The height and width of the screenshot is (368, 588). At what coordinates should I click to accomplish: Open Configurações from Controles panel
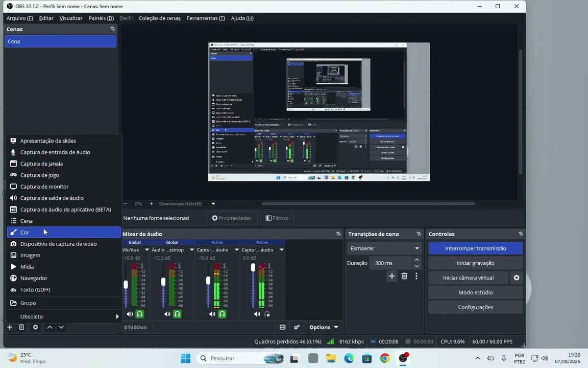tap(476, 307)
